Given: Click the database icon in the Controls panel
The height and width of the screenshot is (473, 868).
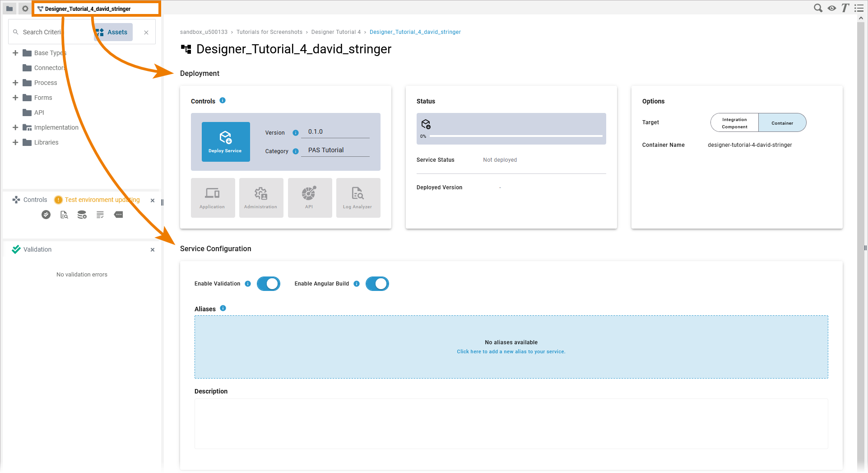Looking at the screenshot, I should click(82, 215).
